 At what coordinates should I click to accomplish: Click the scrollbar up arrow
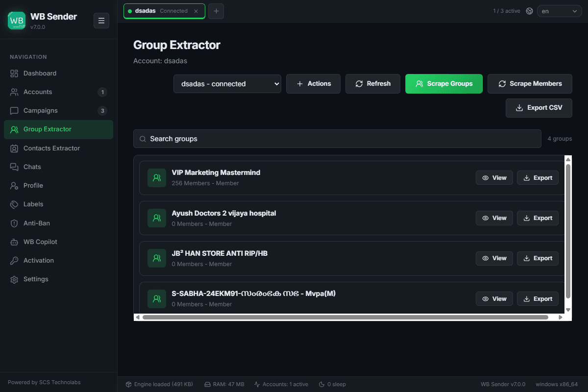point(568,159)
